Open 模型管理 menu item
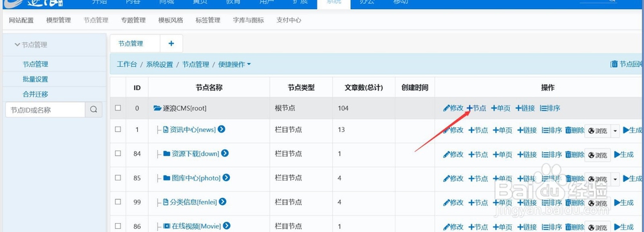The image size is (644, 232). coord(59,20)
